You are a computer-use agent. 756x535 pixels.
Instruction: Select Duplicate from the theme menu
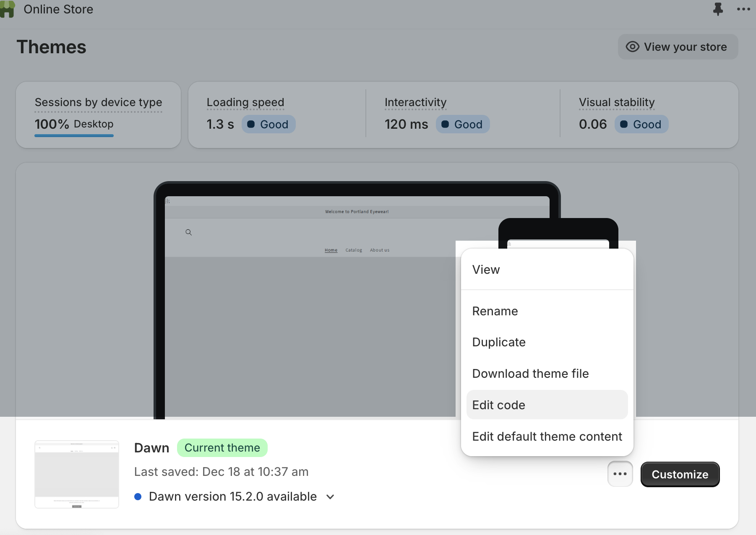point(498,342)
